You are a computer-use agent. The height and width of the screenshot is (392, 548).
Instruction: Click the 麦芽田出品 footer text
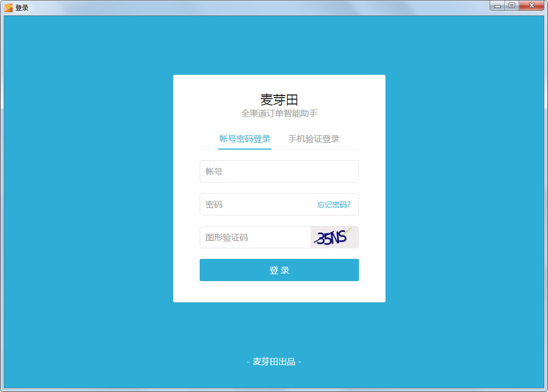coord(274,362)
